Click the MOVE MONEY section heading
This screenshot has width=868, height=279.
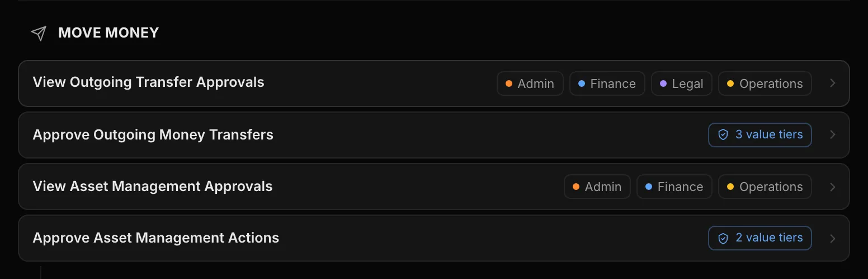coord(108,33)
